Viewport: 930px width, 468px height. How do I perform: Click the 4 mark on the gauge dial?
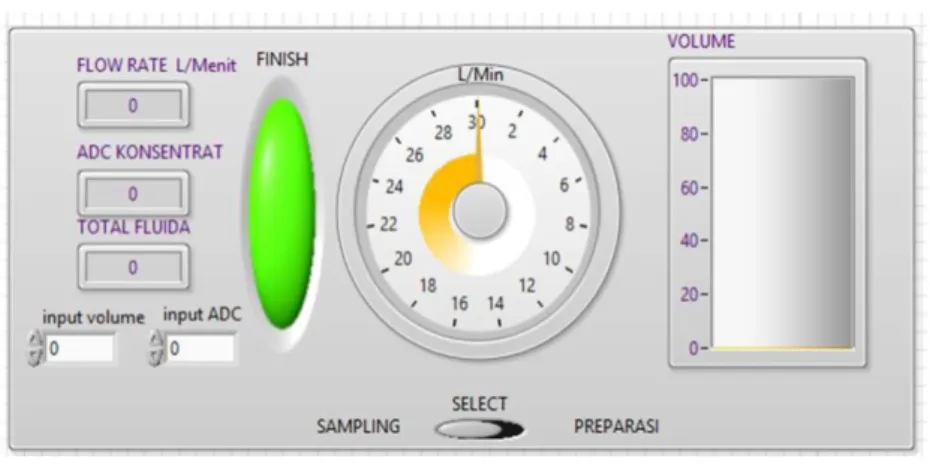click(x=542, y=154)
